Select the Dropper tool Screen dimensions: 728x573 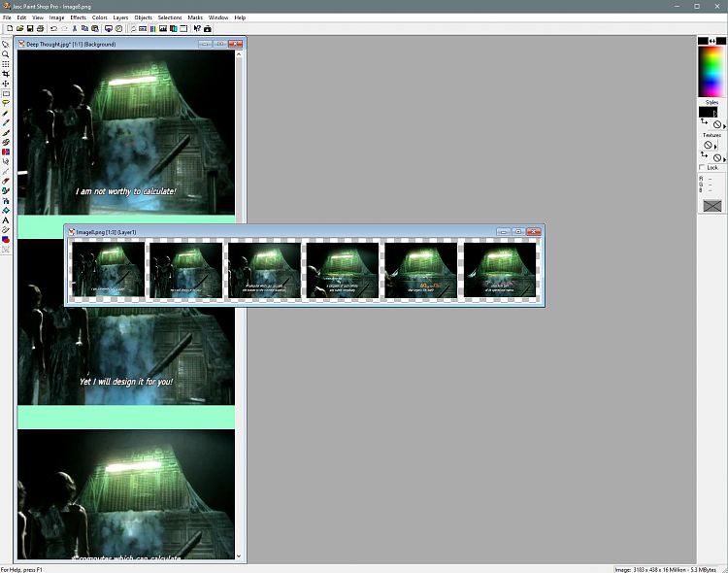point(6,122)
